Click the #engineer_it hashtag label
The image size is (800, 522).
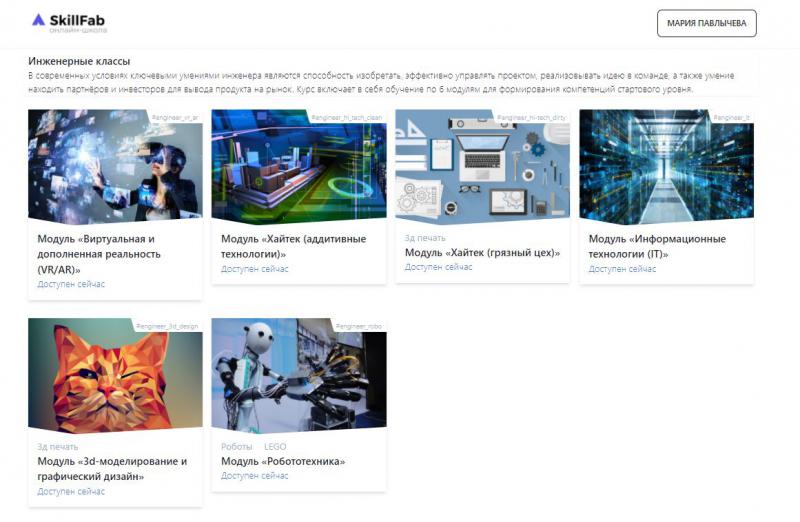point(731,118)
